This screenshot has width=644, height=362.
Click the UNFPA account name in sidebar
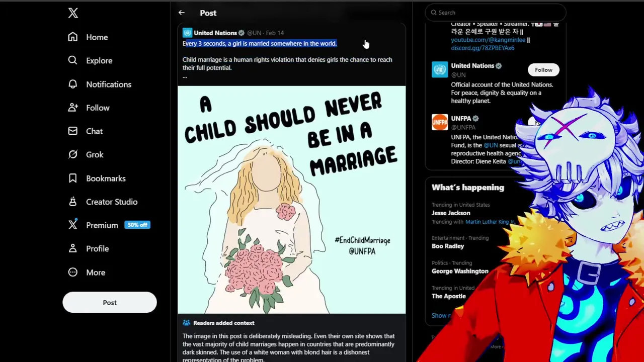[x=461, y=119]
